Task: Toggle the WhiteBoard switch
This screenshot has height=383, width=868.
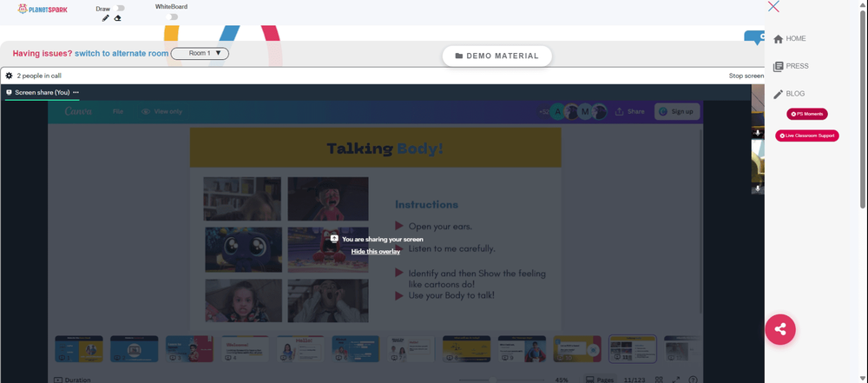Action: click(x=172, y=17)
